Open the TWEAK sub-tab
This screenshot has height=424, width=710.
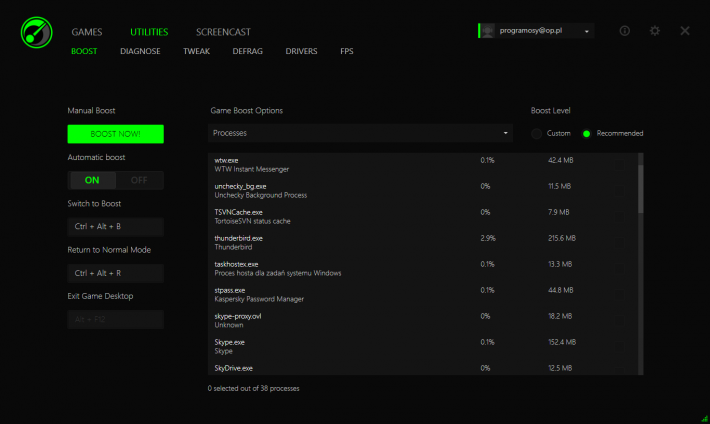(x=197, y=51)
